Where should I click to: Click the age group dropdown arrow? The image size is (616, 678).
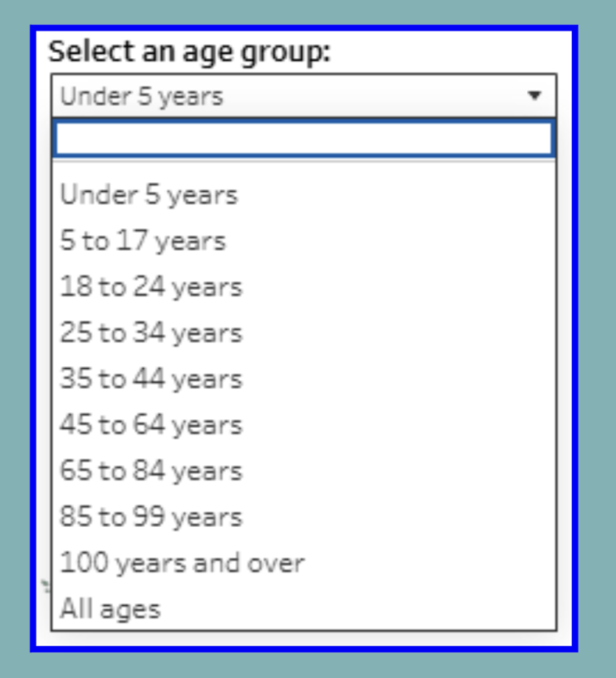click(x=534, y=96)
